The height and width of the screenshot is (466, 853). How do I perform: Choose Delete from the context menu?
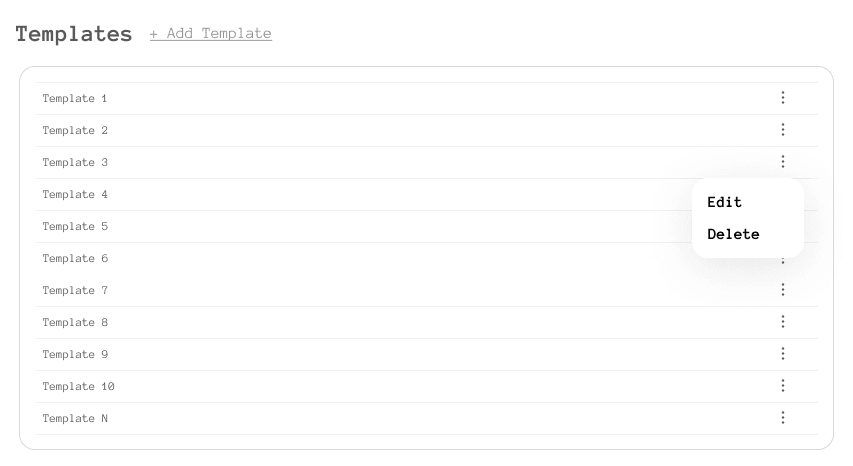[733, 234]
